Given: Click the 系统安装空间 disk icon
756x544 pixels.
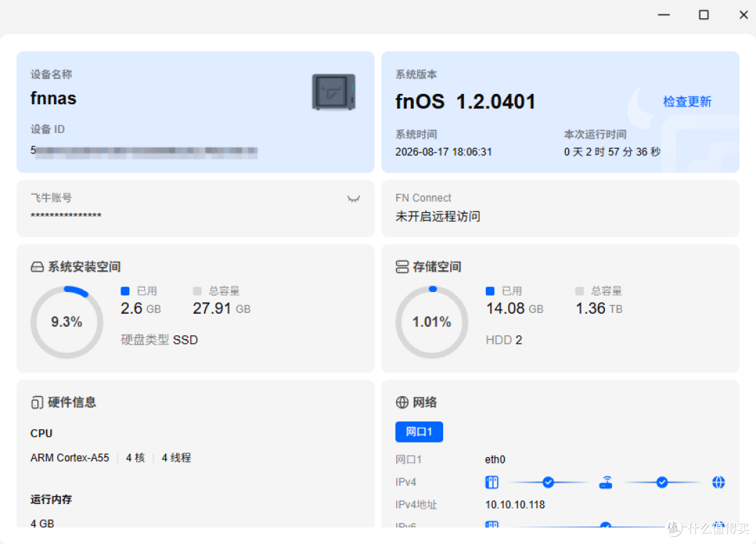Looking at the screenshot, I should coord(37,267).
